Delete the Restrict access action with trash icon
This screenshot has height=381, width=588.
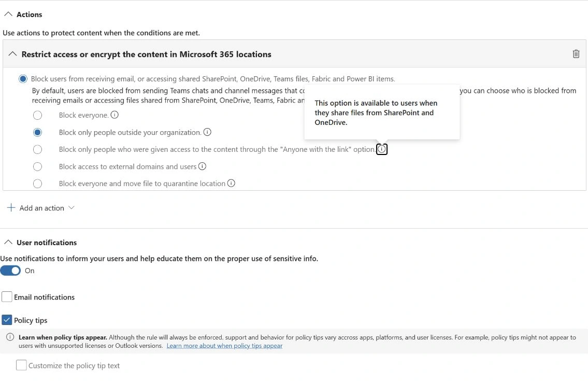point(576,54)
